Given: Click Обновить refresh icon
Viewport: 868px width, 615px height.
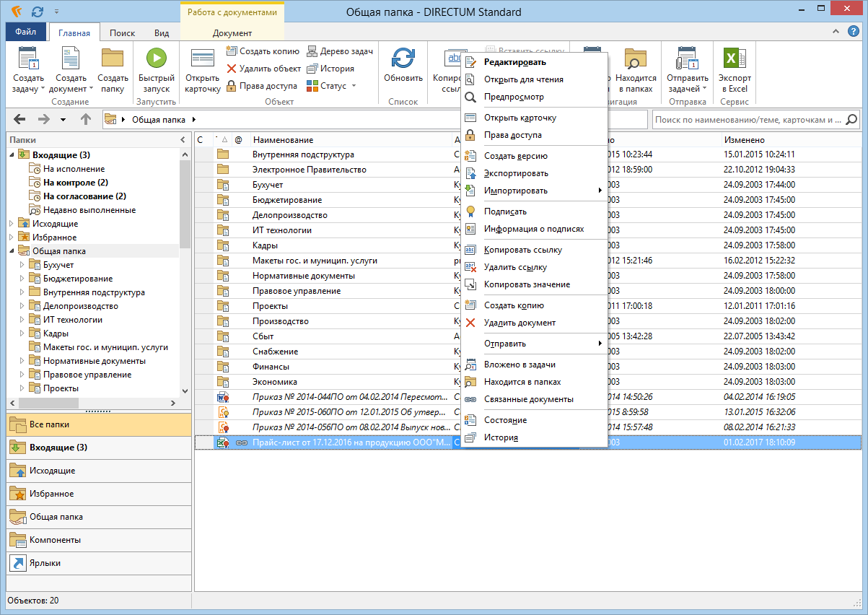Looking at the screenshot, I should [403, 58].
